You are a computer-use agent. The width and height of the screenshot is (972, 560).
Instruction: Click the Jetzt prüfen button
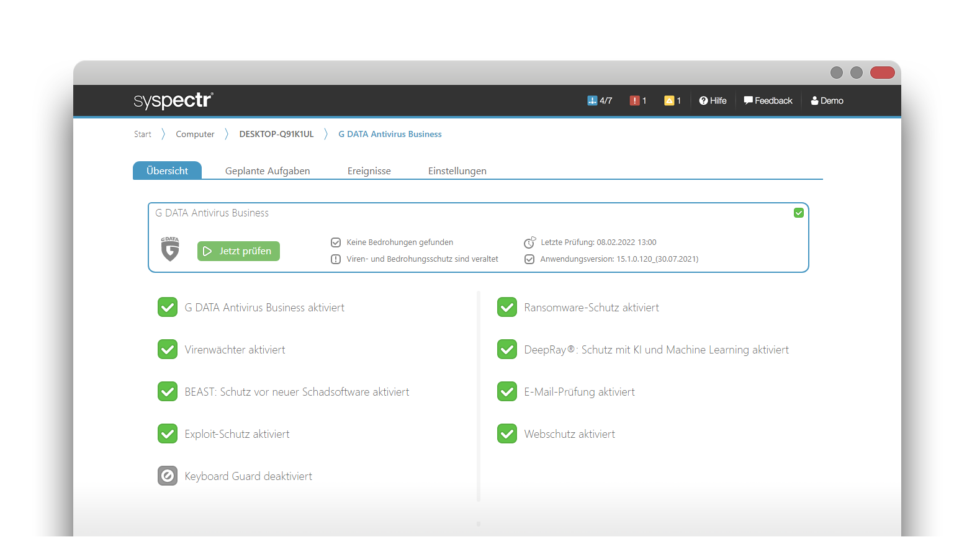click(238, 251)
